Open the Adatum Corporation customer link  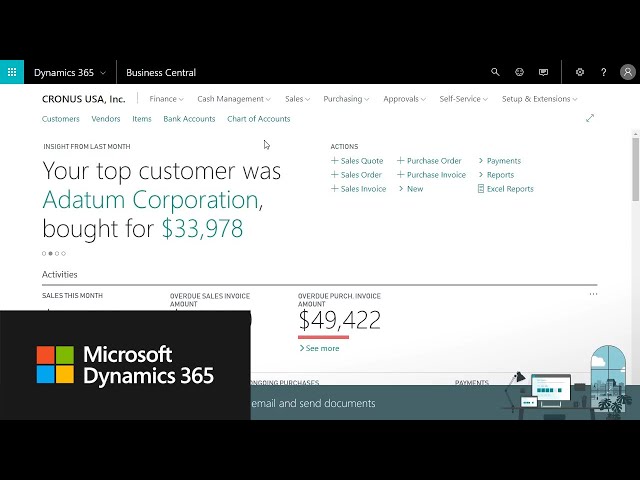(x=150, y=200)
